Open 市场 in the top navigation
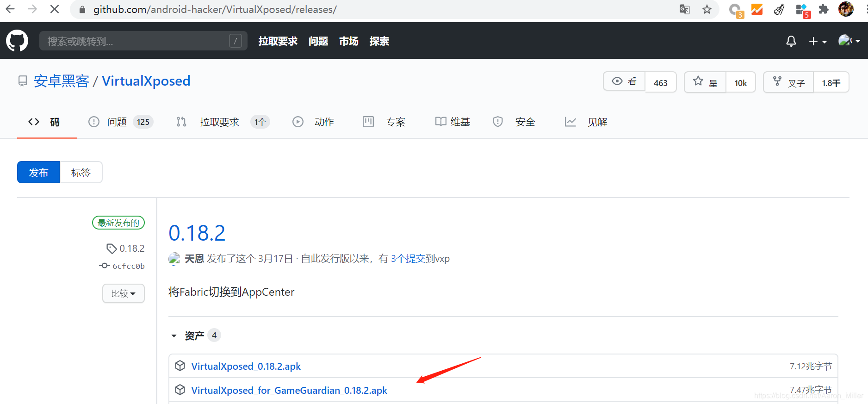Viewport: 868px width, 404px height. (x=349, y=41)
